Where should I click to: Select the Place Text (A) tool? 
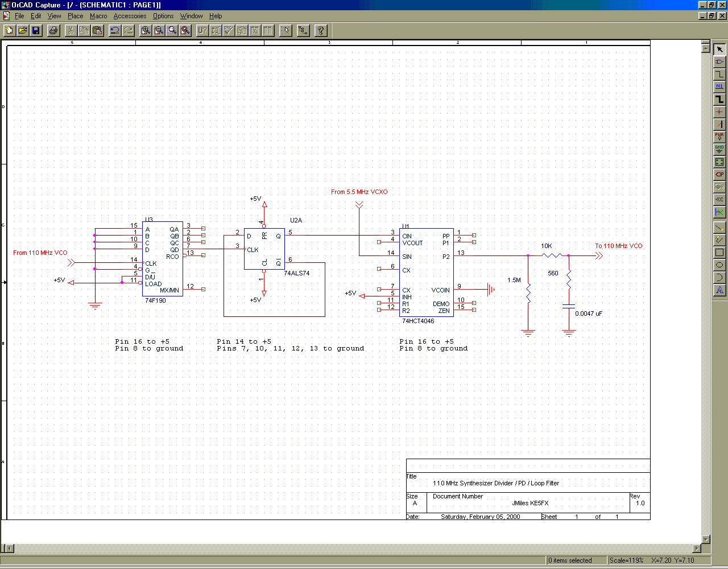click(719, 290)
